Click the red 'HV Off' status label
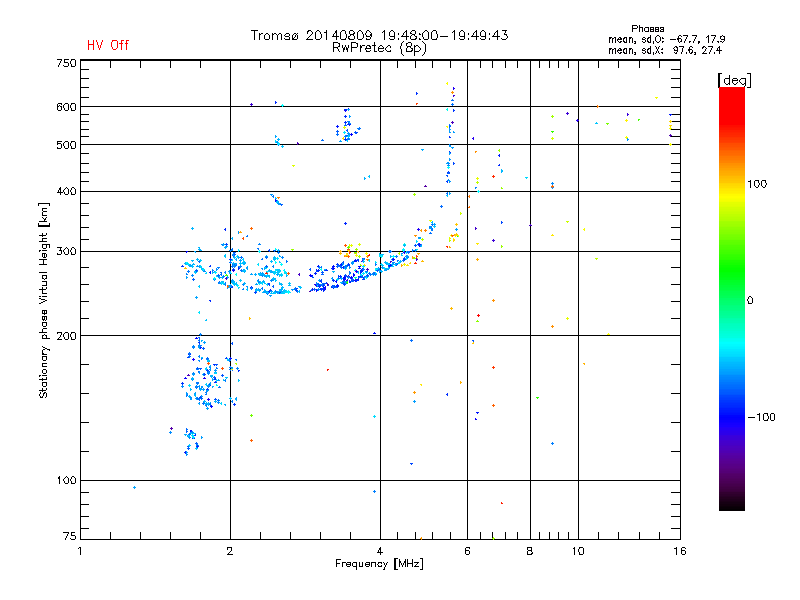The image size is (800, 600). pos(108,45)
